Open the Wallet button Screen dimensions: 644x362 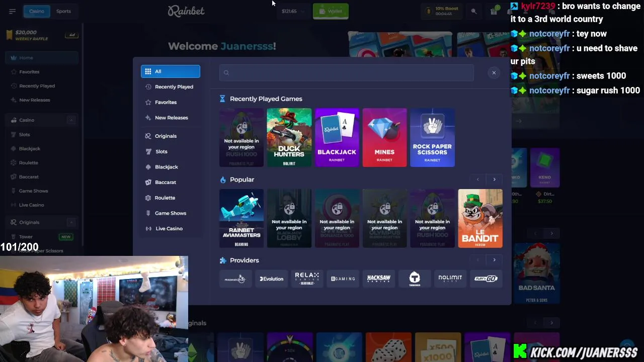coord(331,11)
